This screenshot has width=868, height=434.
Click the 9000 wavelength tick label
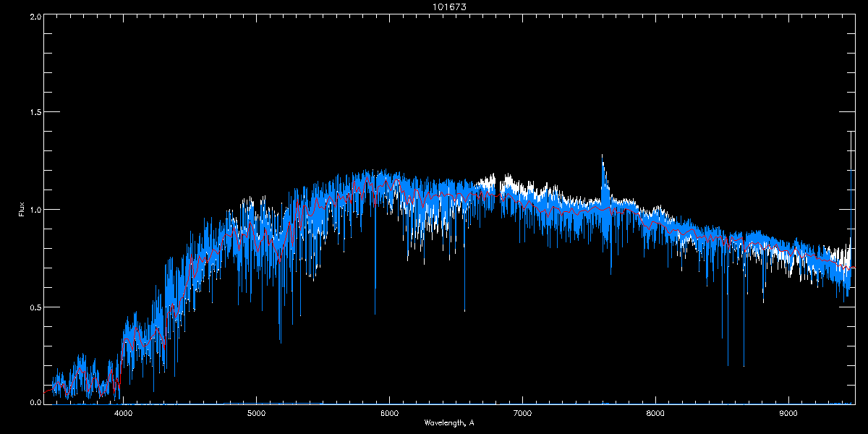pyautogui.click(x=788, y=413)
